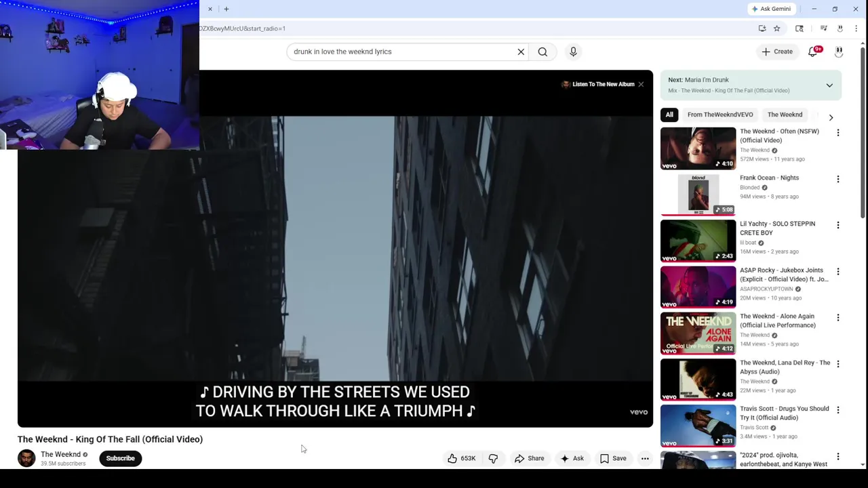Viewport: 868px width, 488px height.
Task: Open options menu for Often video
Action: [x=838, y=133]
